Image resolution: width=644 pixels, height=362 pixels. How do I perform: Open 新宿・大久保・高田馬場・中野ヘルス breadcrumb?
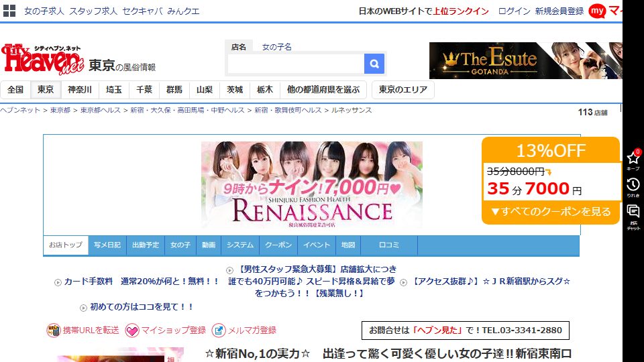[x=187, y=111]
